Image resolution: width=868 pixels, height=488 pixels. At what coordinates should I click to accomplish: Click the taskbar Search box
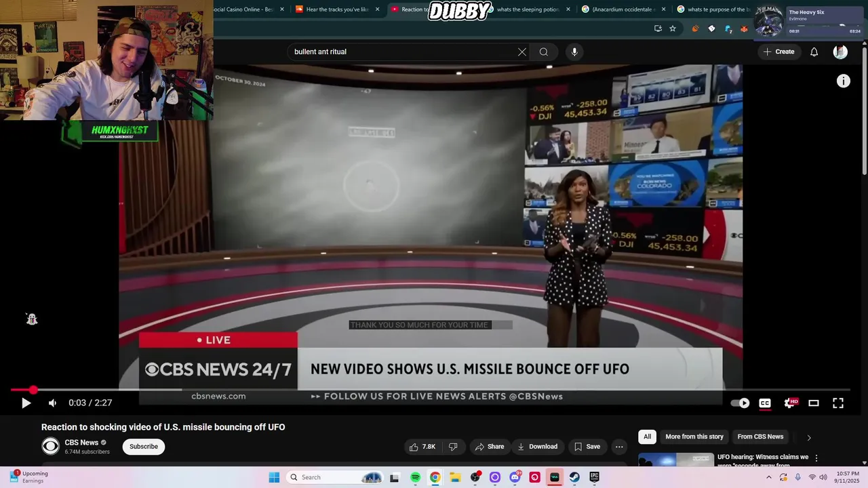(x=335, y=477)
